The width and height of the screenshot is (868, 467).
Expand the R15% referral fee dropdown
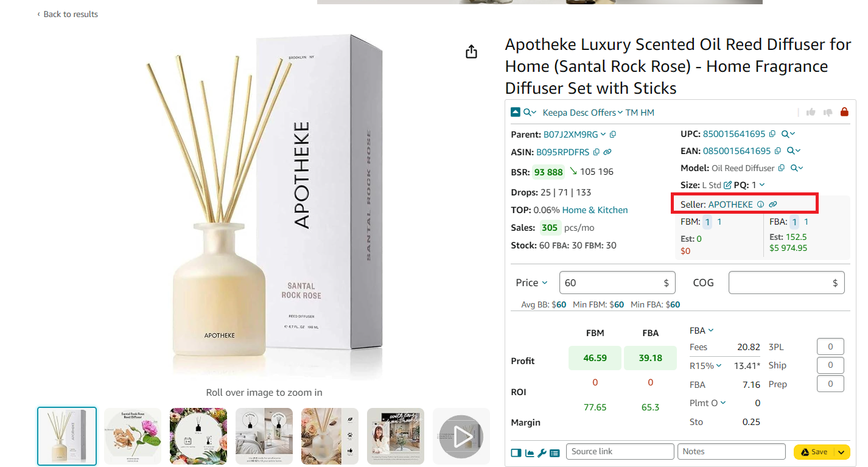click(705, 366)
